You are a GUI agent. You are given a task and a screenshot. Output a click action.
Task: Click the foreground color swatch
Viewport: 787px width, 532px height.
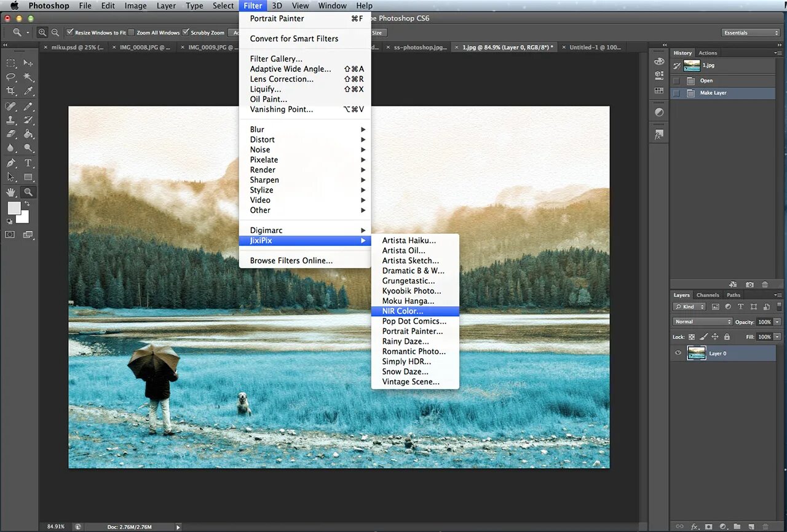coord(13,208)
